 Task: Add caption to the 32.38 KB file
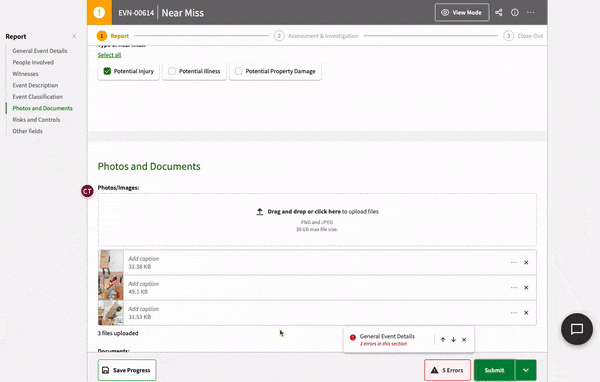143,259
